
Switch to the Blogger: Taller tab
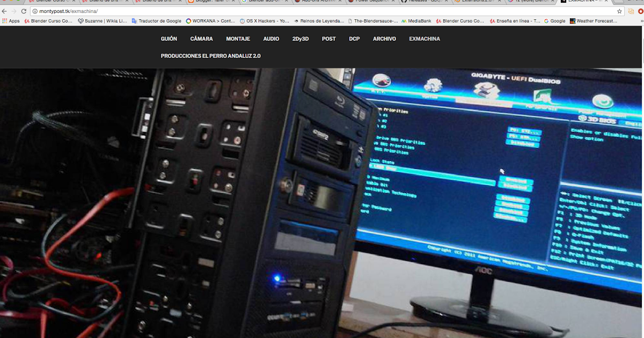click(212, 2)
